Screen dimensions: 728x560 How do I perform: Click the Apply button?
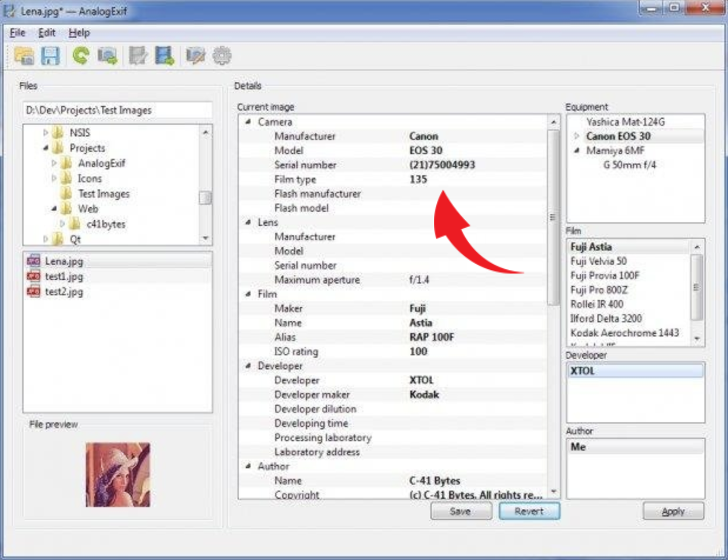pos(673,511)
